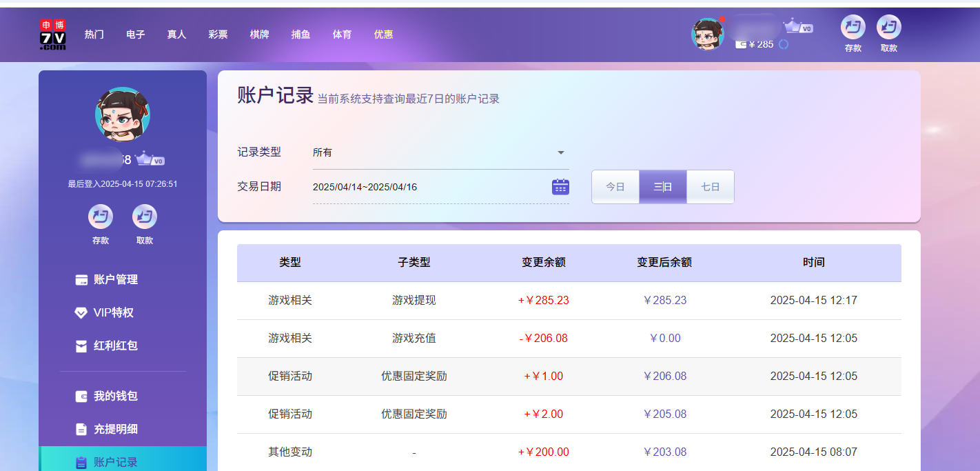Switch to the 体育 navigation tab

click(342, 34)
